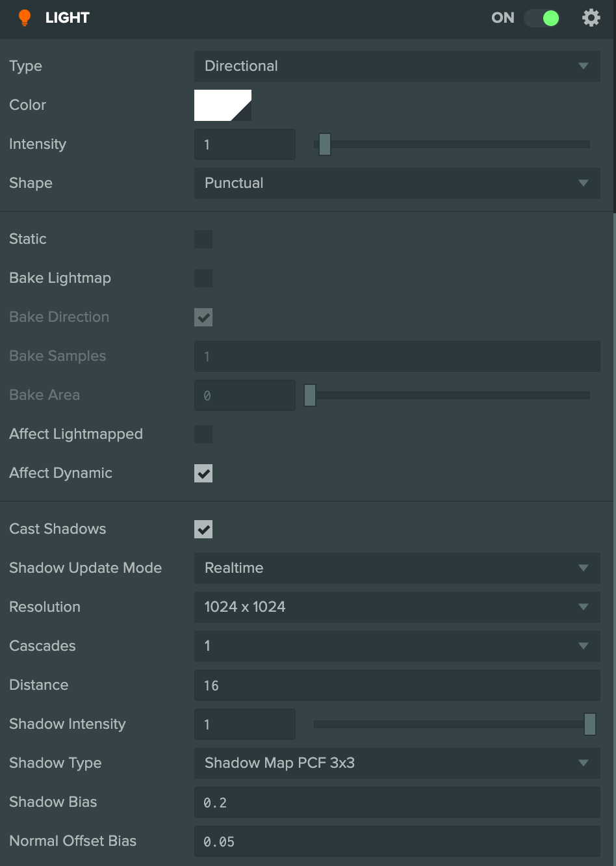Open the Light component settings gear

(591, 18)
